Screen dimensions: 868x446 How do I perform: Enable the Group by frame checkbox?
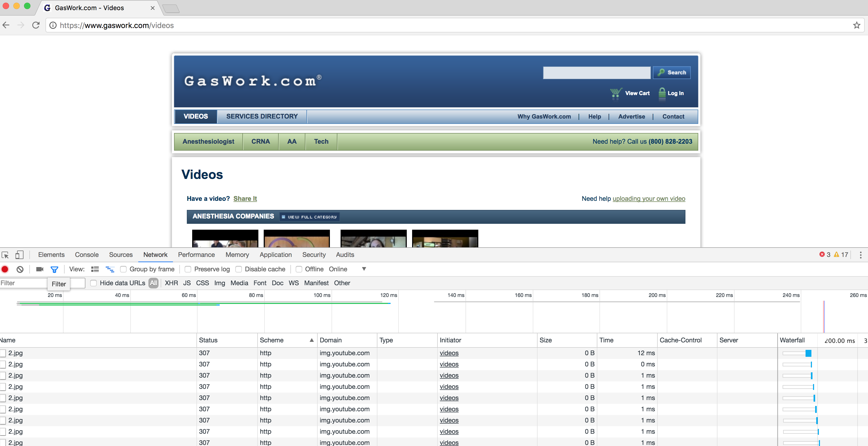[x=123, y=269]
